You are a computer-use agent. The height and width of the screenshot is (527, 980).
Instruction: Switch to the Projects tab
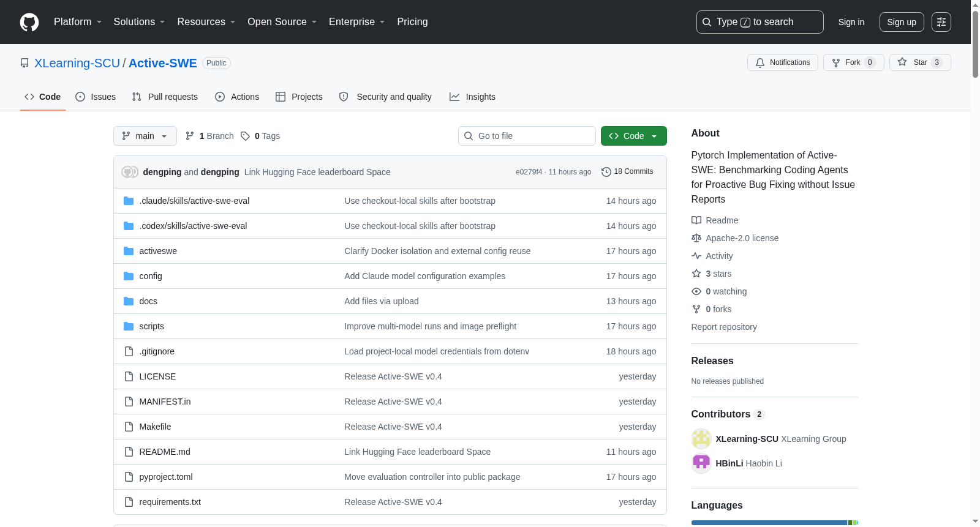point(299,97)
